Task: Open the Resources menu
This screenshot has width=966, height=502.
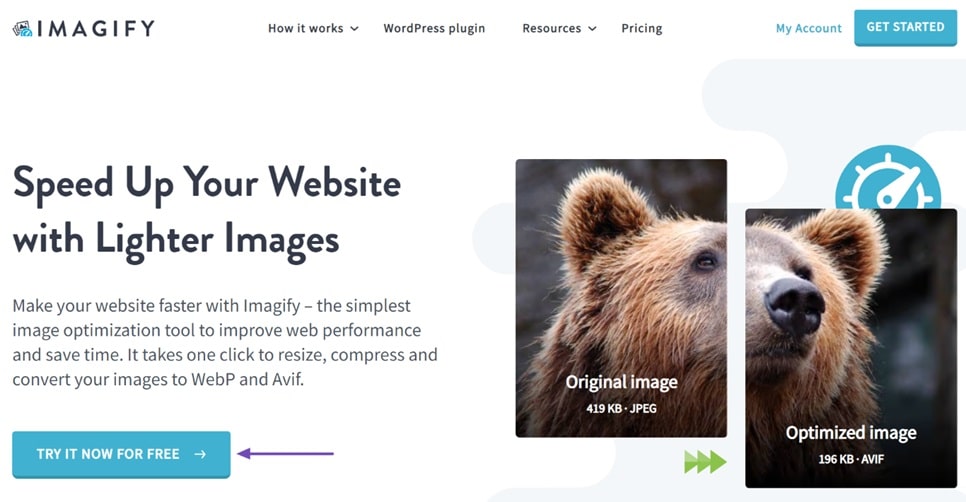Action: tap(559, 28)
